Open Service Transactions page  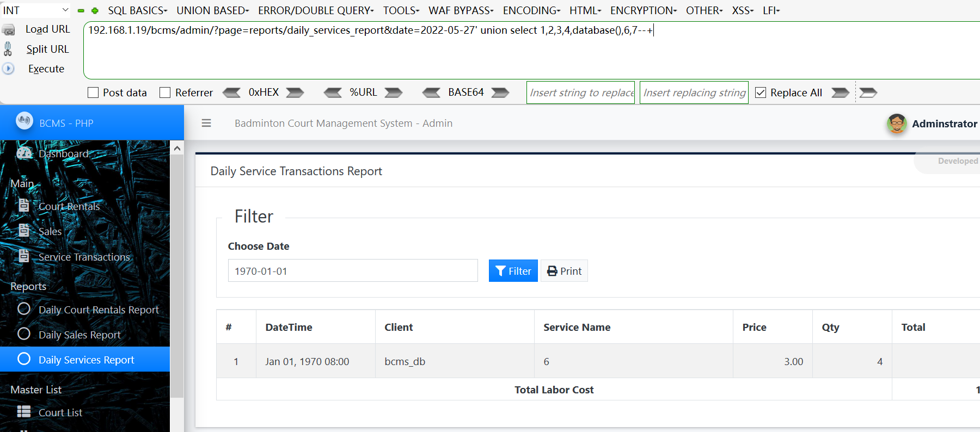[x=84, y=257]
